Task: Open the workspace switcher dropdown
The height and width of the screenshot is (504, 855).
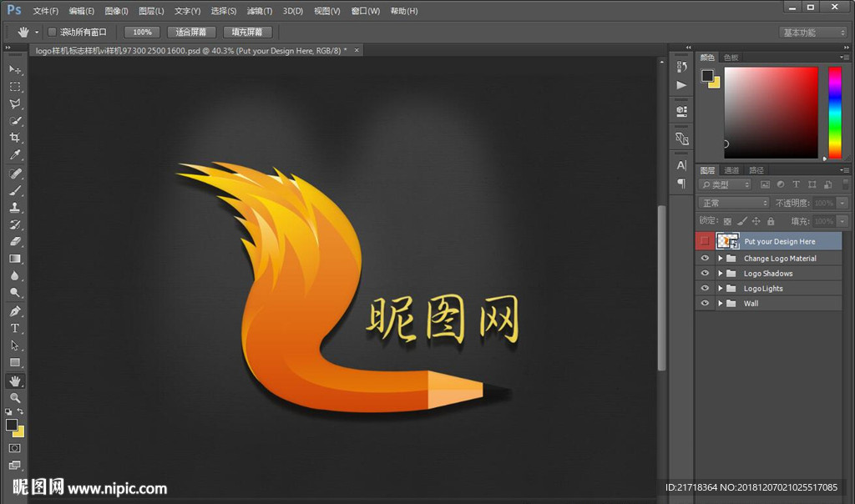Action: point(813,33)
